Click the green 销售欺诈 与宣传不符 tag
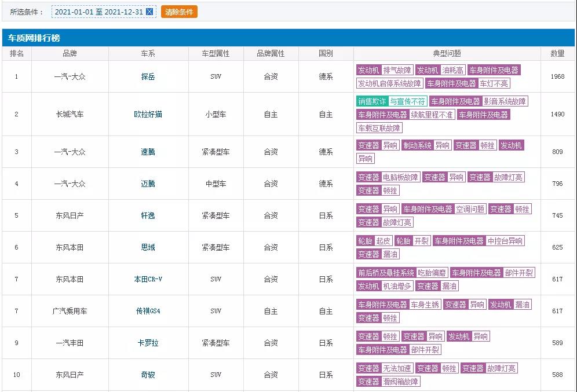The image size is (577, 392). pos(392,101)
